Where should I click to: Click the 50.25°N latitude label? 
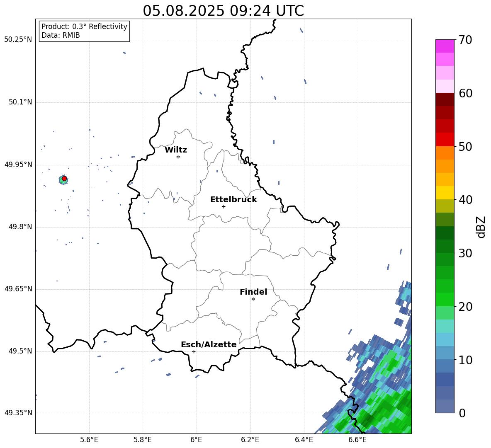(18, 40)
